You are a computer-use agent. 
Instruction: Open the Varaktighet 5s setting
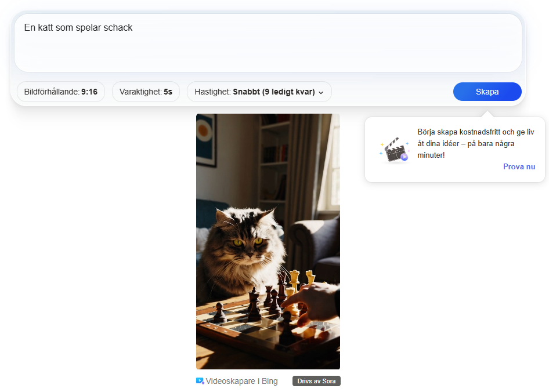point(146,91)
